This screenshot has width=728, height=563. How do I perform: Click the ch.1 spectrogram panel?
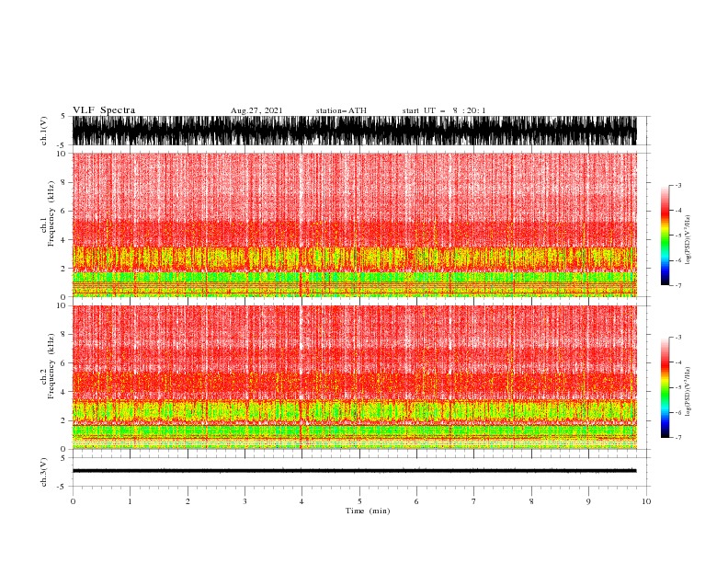click(355, 224)
